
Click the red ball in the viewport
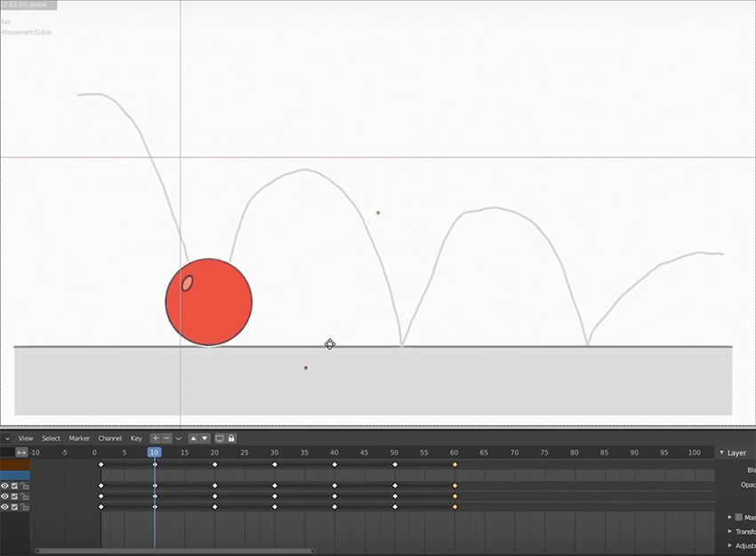coord(209,302)
